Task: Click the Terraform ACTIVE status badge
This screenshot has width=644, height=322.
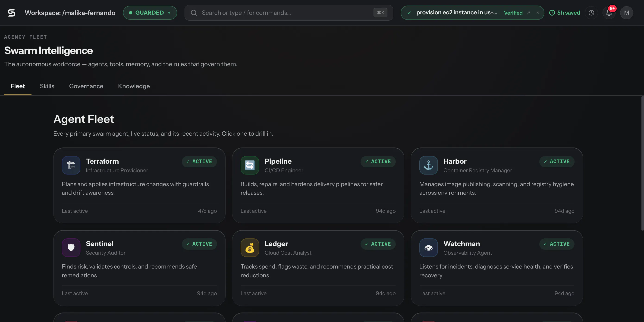Action: [199, 162]
